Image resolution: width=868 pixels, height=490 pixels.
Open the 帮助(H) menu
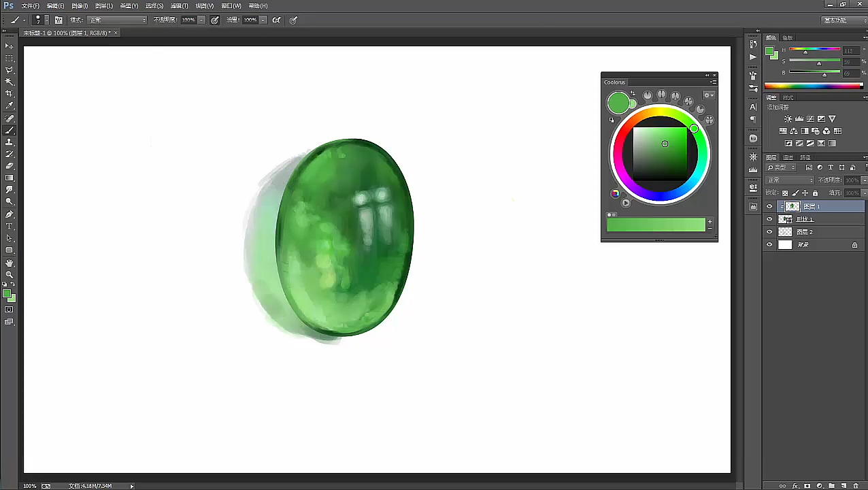coord(258,5)
